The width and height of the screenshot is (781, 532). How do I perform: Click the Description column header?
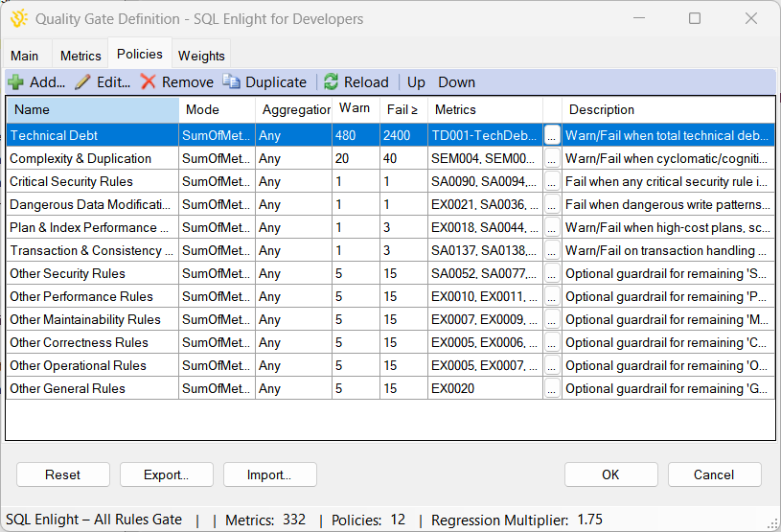669,109
